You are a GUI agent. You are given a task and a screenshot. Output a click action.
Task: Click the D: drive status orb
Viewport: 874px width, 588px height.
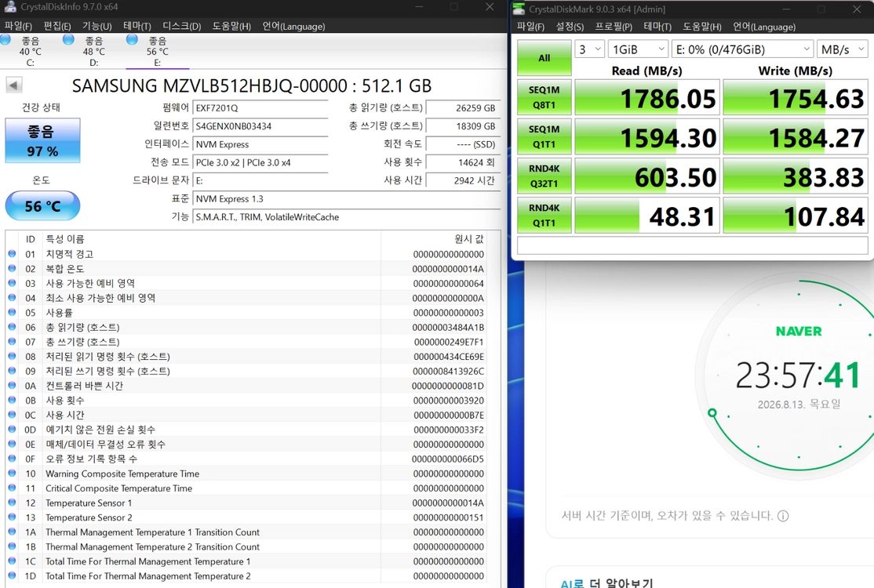[68, 39]
